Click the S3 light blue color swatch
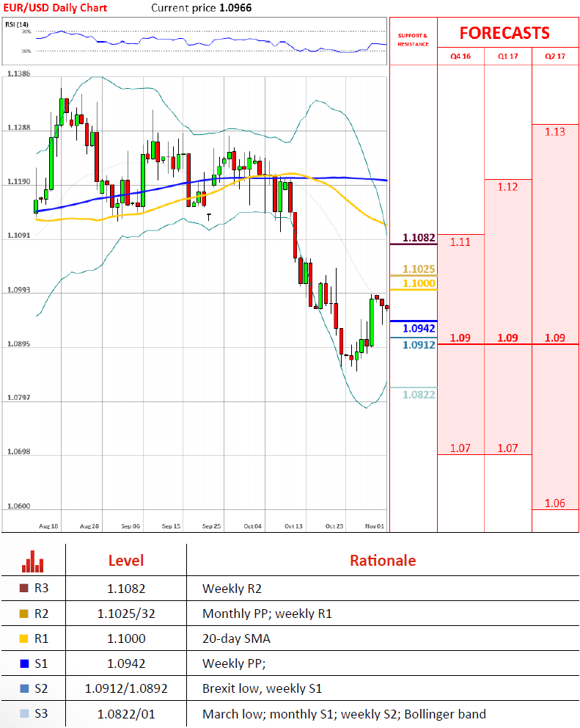 [x=24, y=713]
